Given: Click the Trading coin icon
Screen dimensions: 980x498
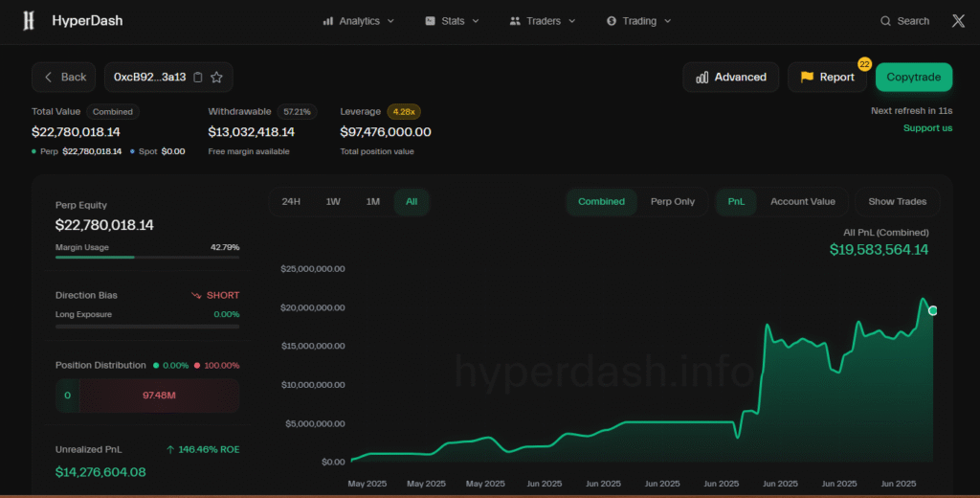Looking at the screenshot, I should (612, 21).
